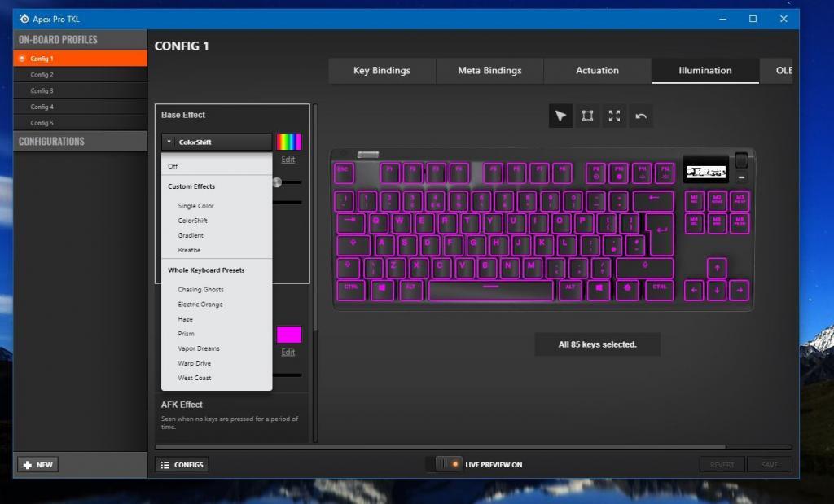The image size is (834, 504).
Task: Select Off in the effect dropdown
Action: point(173,166)
